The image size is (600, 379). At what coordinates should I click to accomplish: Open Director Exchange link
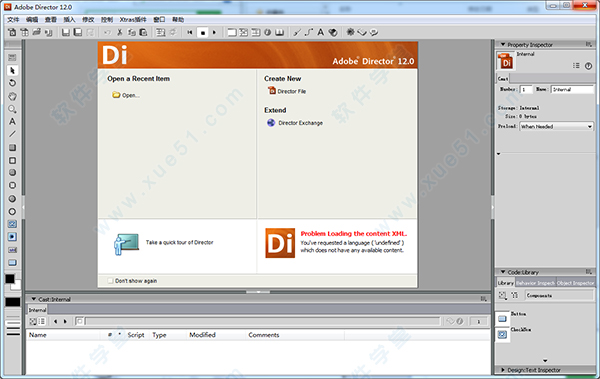pos(295,123)
